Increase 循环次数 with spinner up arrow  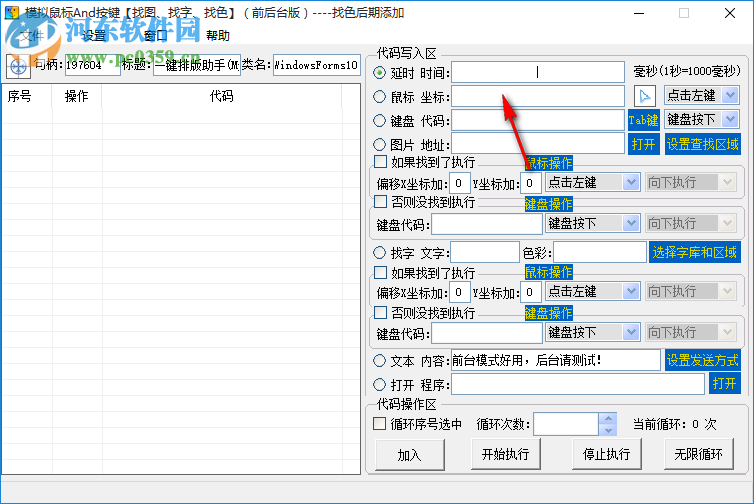[x=608, y=418]
